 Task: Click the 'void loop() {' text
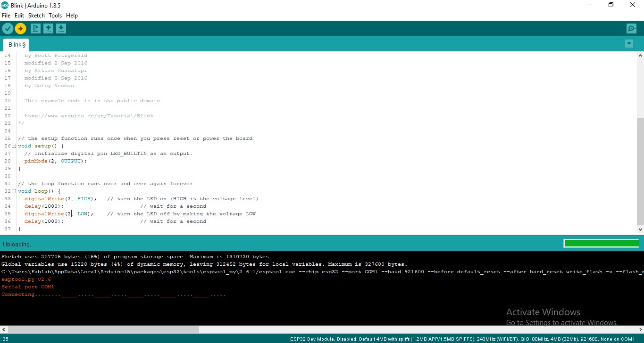[39, 191]
